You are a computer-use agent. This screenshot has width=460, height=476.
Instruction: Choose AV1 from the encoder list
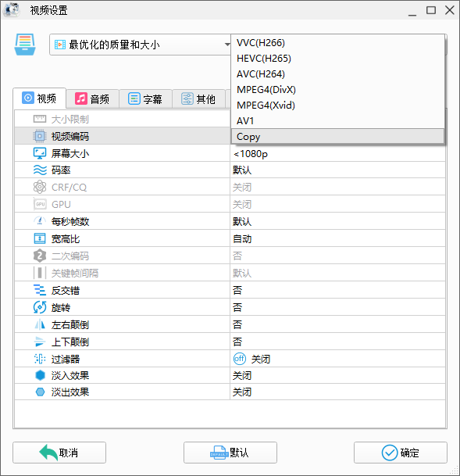pos(337,121)
